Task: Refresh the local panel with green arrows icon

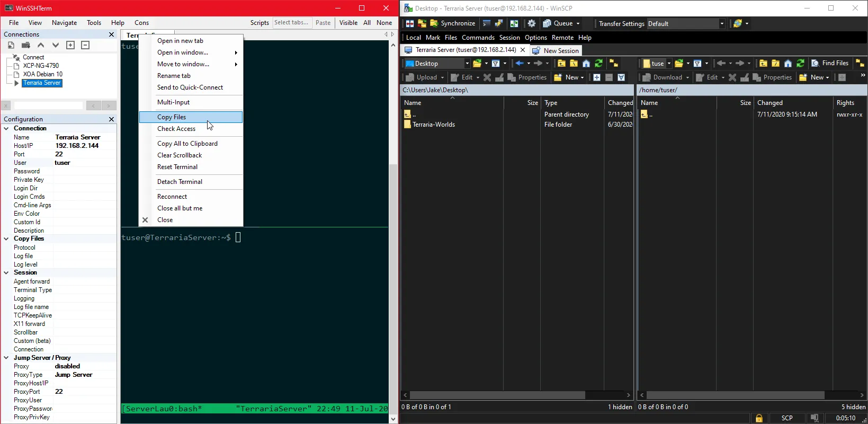Action: click(x=598, y=64)
